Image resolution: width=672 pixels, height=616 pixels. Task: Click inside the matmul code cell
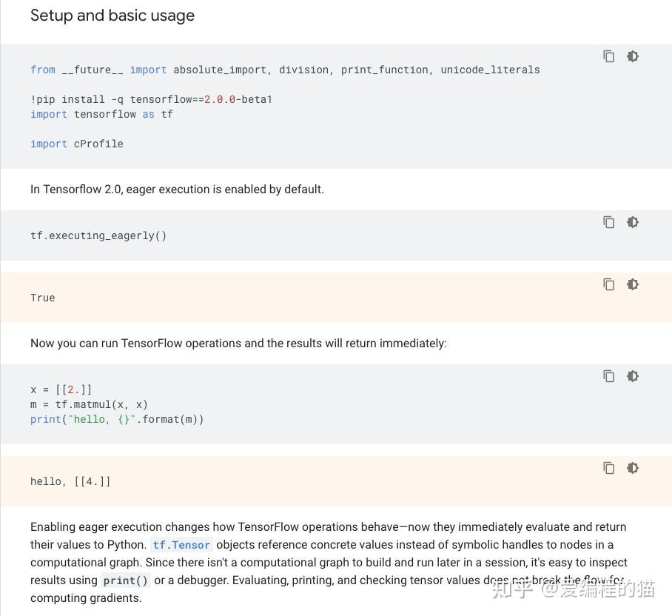(x=118, y=404)
